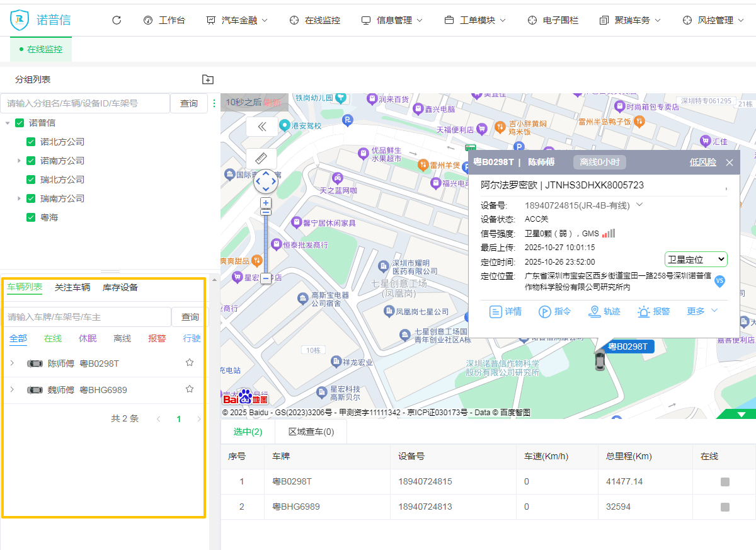The image size is (756, 550).
Task: Open the 卫星定位 positioning type dropdown
Action: 696,260
